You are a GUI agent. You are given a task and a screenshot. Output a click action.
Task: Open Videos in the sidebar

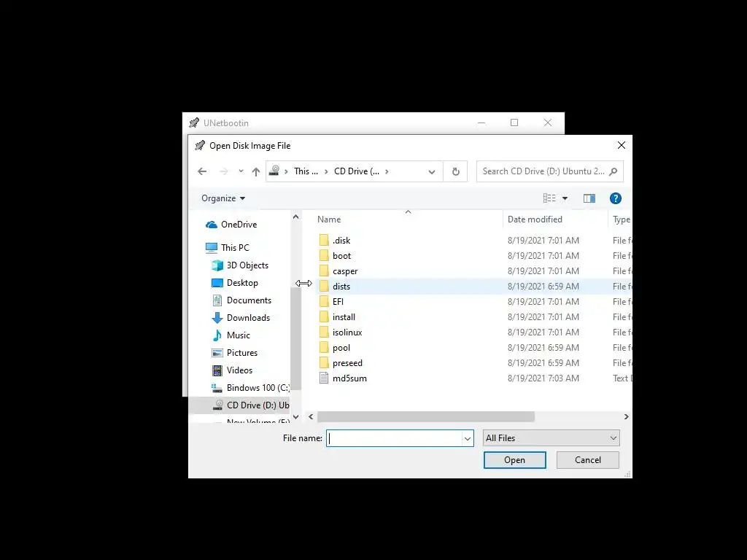point(239,370)
